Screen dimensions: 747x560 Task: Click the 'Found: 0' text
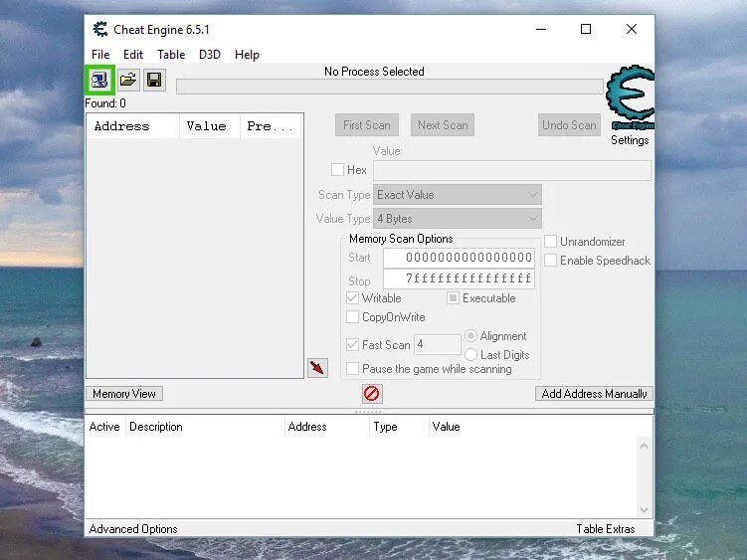coord(105,103)
